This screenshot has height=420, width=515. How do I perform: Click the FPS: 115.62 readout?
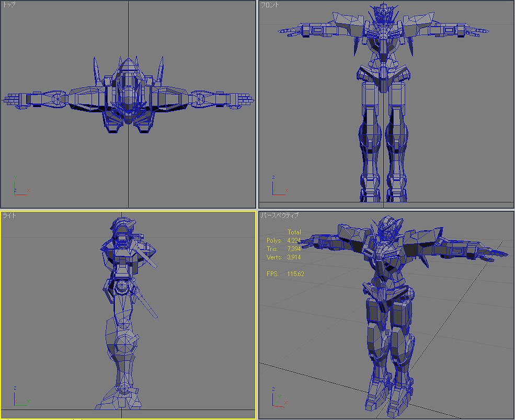point(285,274)
